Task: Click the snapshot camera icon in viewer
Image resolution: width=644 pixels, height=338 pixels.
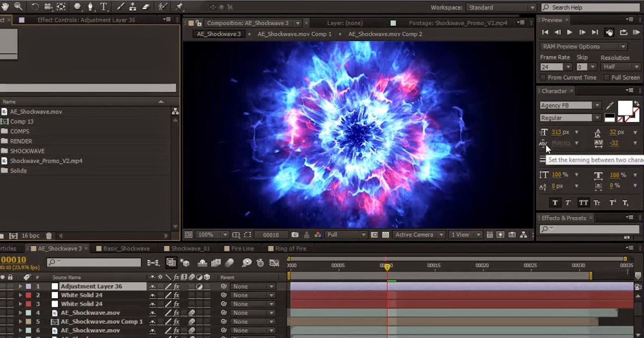Action: point(295,235)
